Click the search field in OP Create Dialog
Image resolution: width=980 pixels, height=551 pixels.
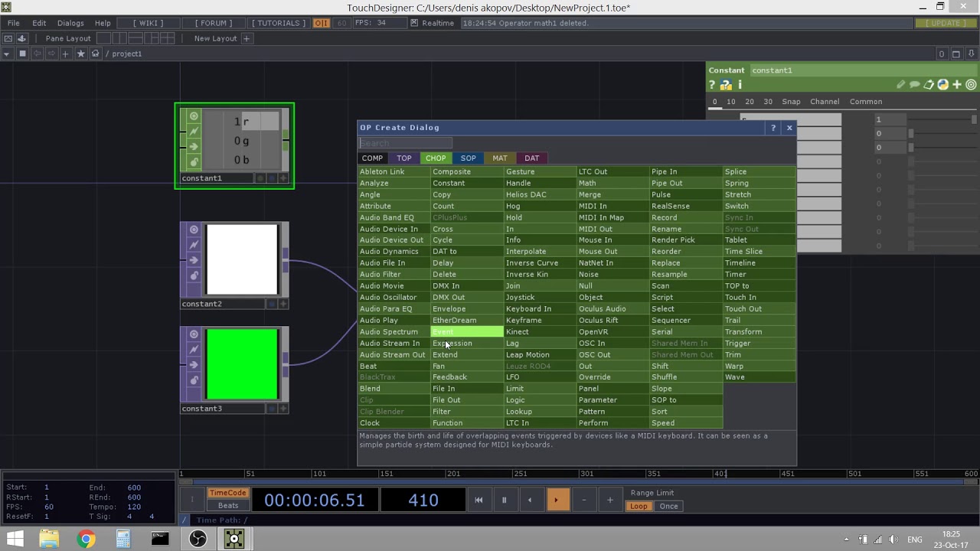point(406,143)
